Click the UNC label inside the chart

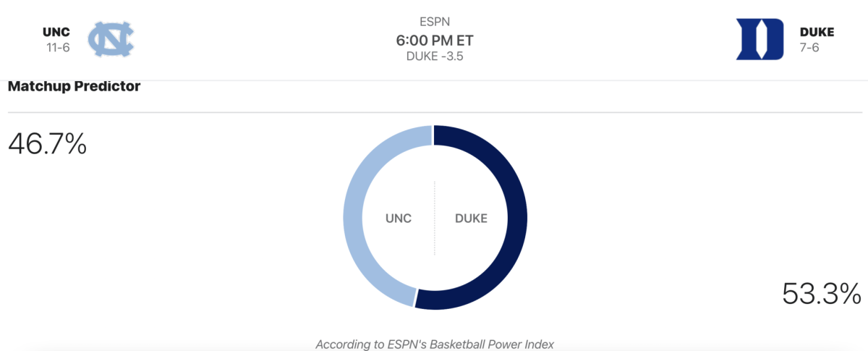(x=398, y=218)
